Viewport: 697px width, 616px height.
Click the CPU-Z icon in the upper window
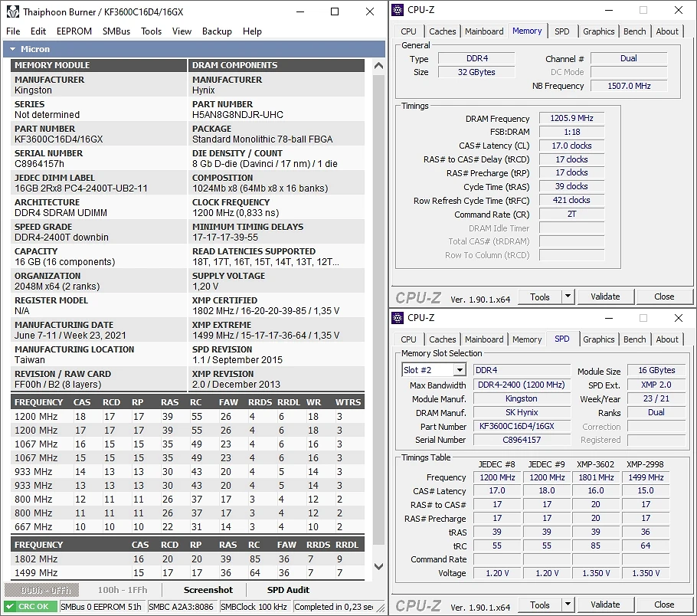pos(397,10)
